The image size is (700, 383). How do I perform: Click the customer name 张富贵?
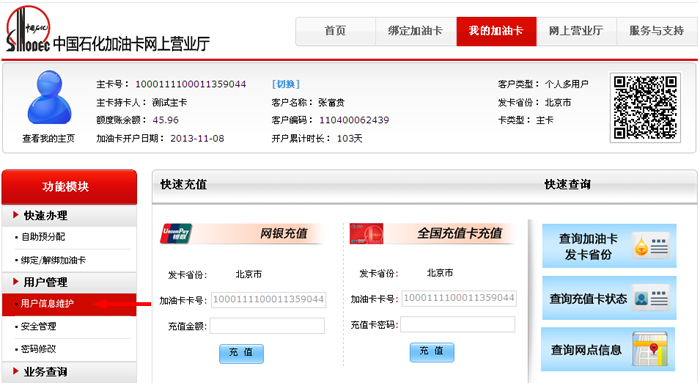(331, 103)
